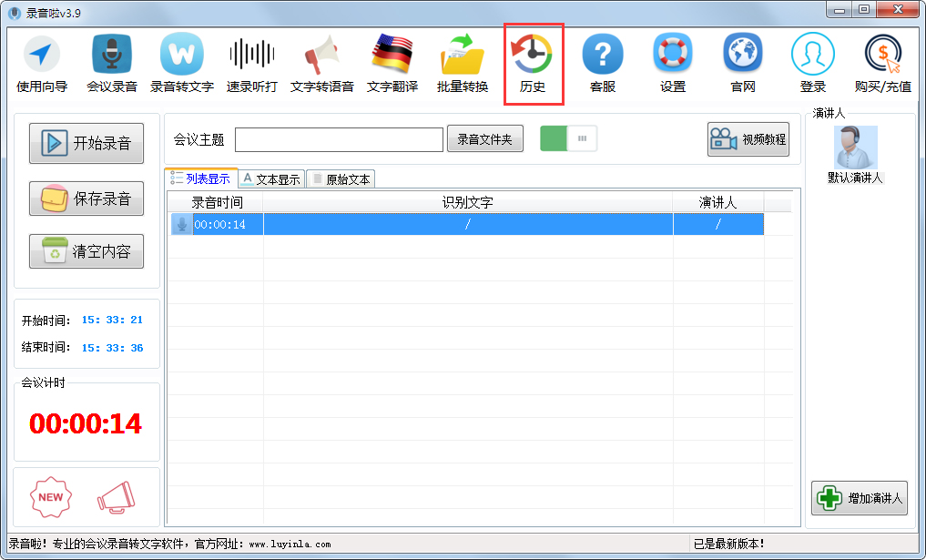Switch to the 原始文本 tab
926x560 pixels.
tap(341, 179)
